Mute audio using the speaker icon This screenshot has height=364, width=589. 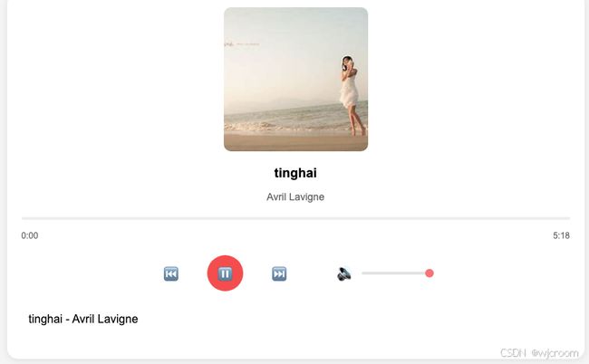pos(343,274)
